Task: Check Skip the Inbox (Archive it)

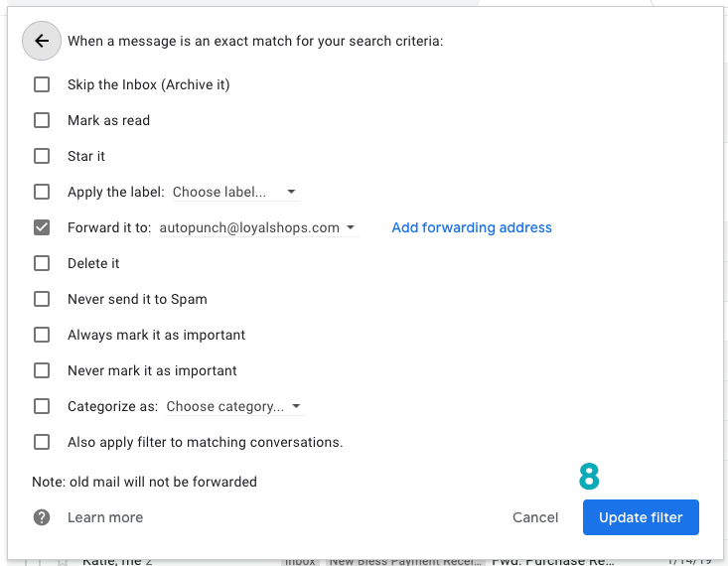Action: tap(42, 84)
